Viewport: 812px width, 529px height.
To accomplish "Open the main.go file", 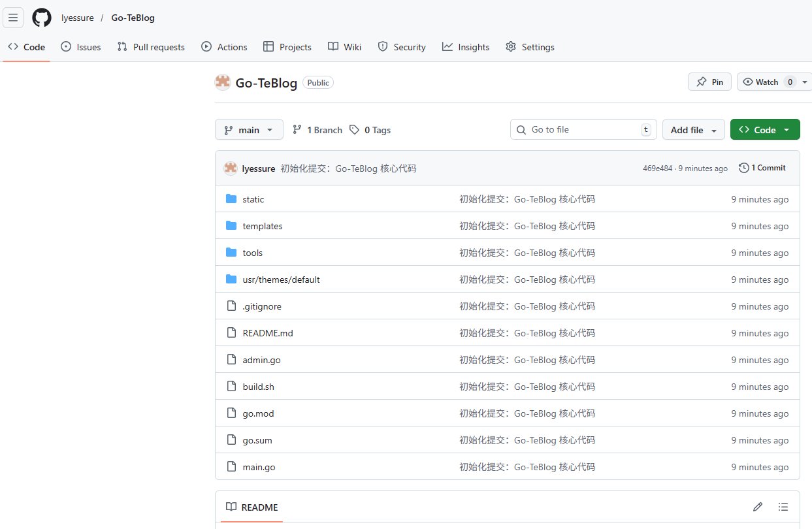I will [259, 467].
